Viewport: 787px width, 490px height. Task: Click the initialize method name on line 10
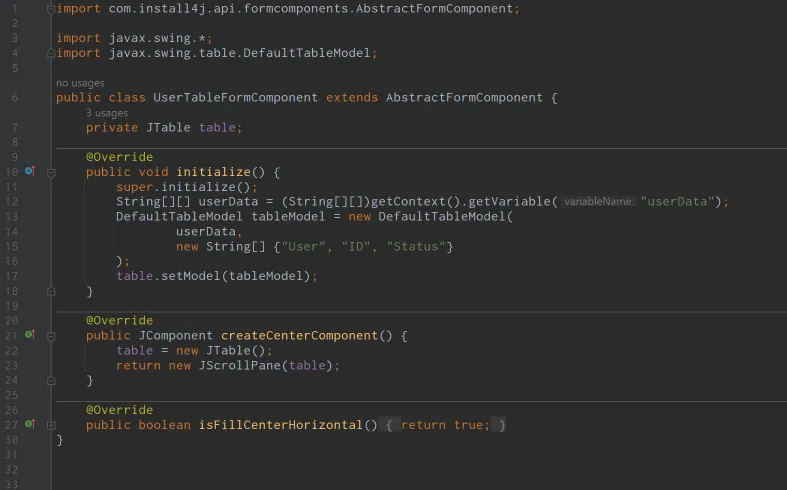pyautogui.click(x=213, y=172)
